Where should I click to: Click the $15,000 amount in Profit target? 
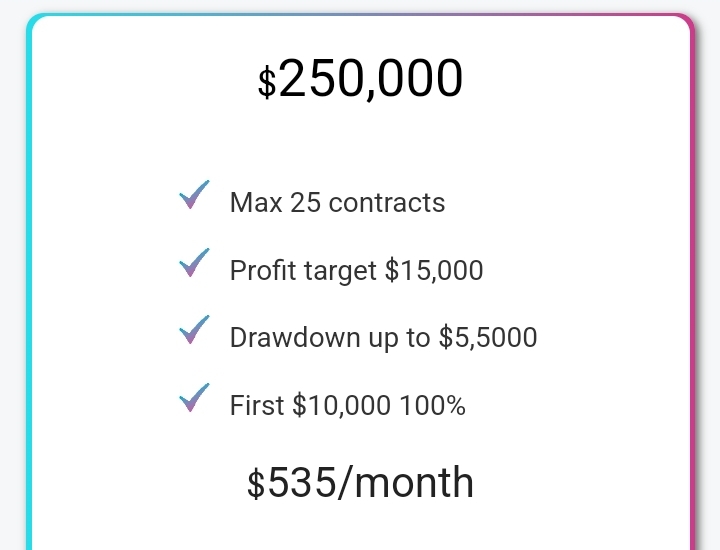(x=434, y=271)
